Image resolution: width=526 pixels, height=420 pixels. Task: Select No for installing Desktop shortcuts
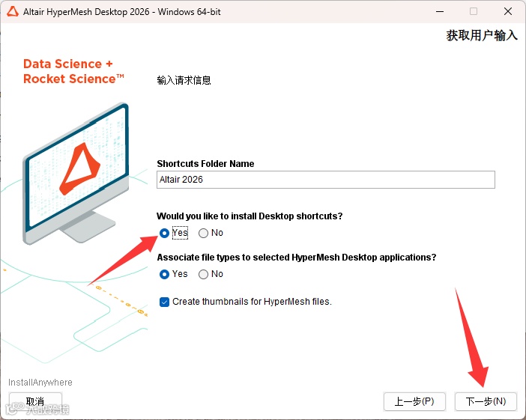point(203,233)
